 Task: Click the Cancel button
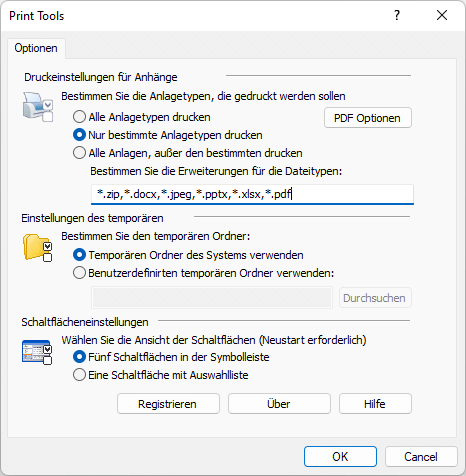tap(421, 457)
